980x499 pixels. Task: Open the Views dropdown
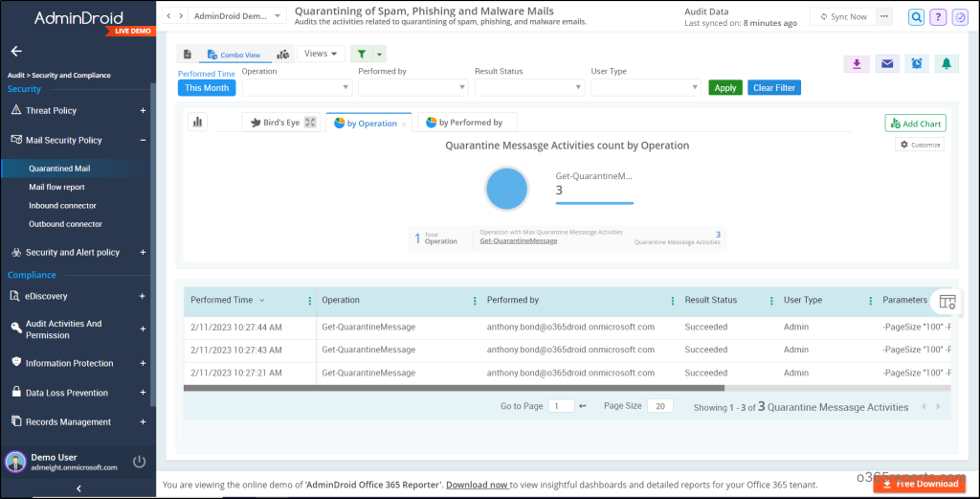pos(321,54)
